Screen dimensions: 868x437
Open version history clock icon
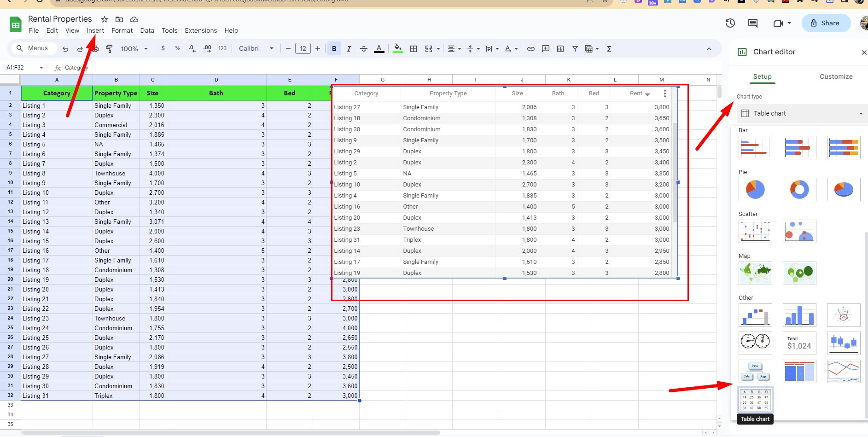click(x=730, y=23)
